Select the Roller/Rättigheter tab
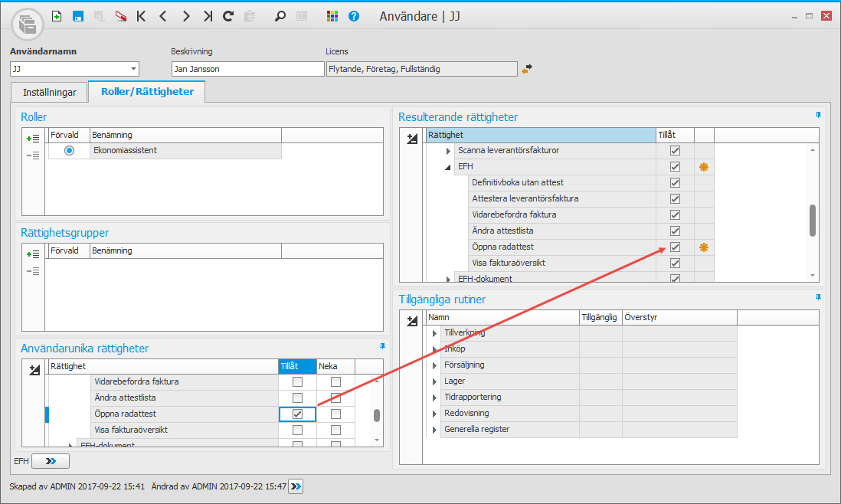 [147, 92]
